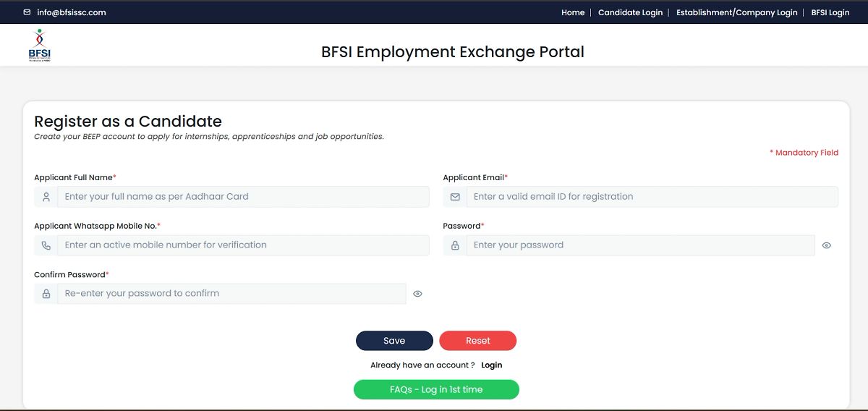868x411 pixels.
Task: Open Establishment/Company Login page
Action: tap(736, 12)
